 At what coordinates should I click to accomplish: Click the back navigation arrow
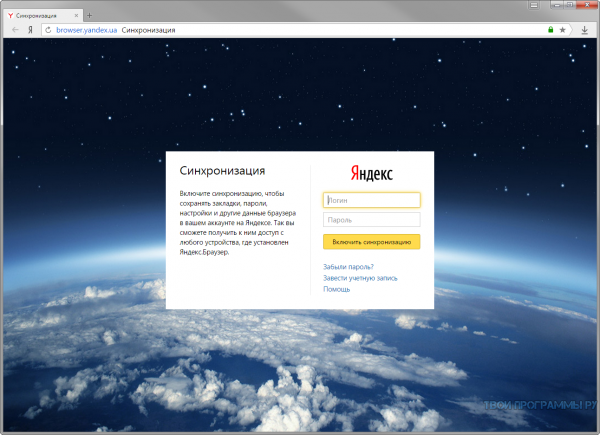pos(15,30)
